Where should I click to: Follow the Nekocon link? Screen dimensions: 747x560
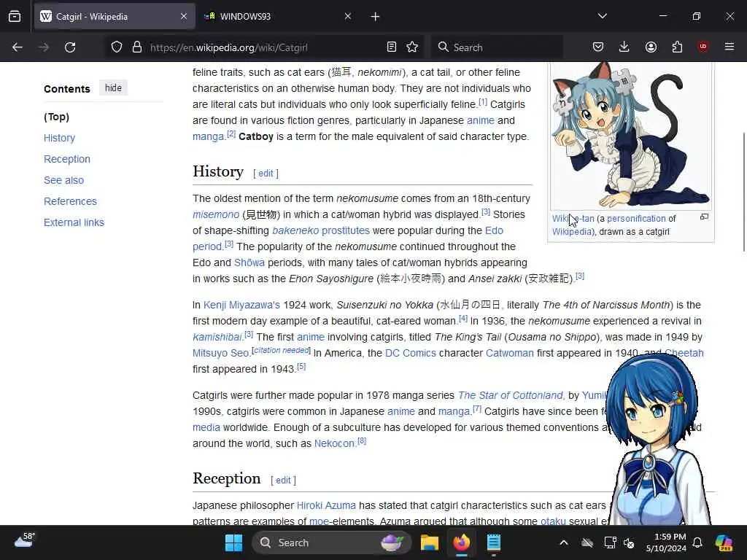[x=334, y=443]
